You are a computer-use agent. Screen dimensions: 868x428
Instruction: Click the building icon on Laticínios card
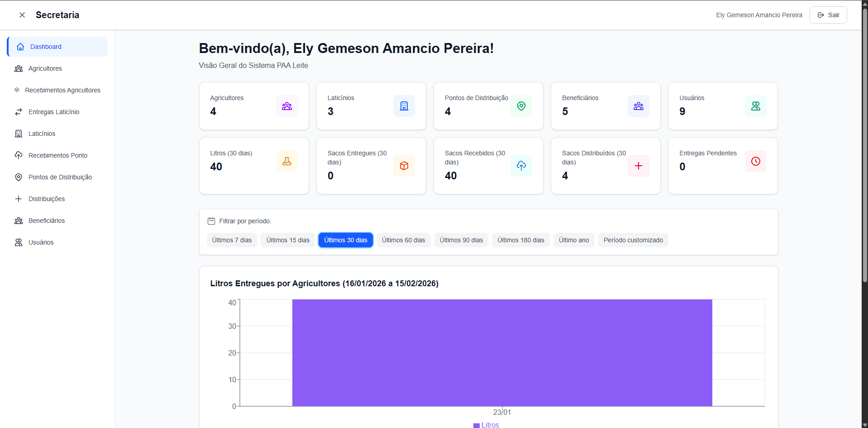point(404,106)
